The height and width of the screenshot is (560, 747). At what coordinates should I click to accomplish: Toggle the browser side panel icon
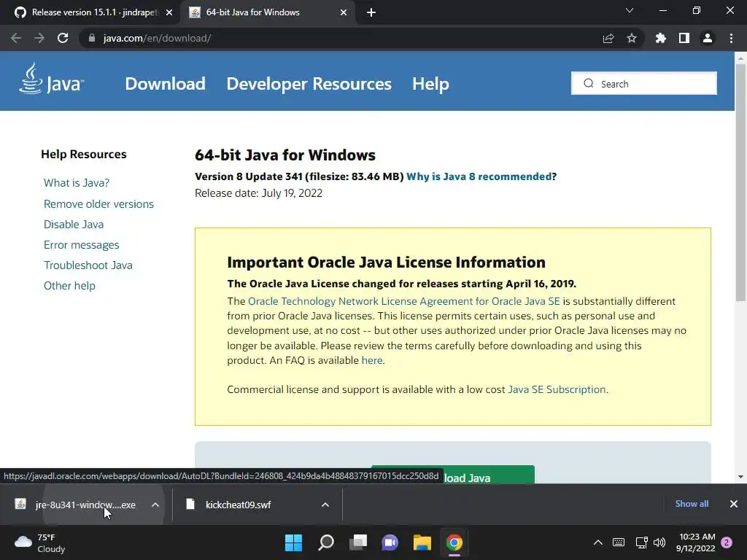coord(684,38)
